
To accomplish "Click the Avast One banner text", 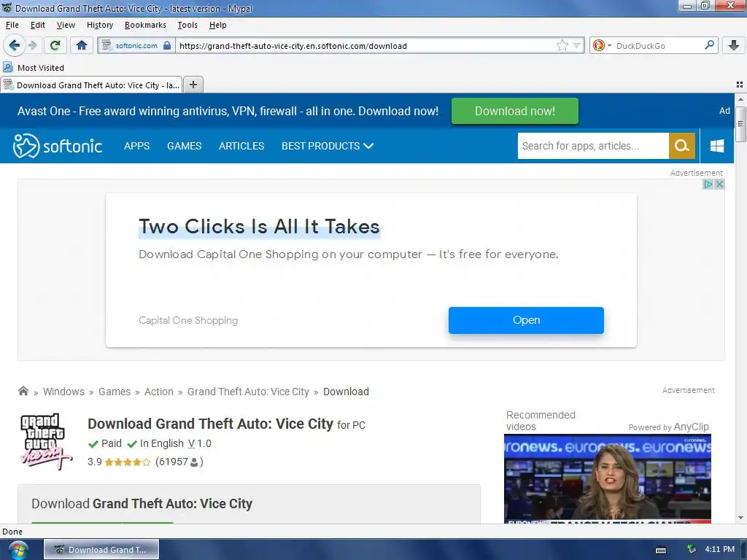I will (x=228, y=111).
